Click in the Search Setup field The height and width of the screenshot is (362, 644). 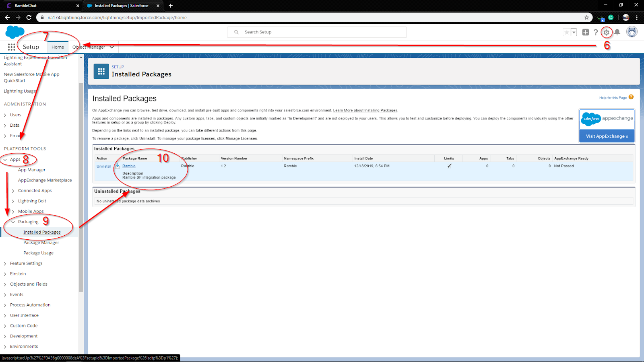[317, 32]
